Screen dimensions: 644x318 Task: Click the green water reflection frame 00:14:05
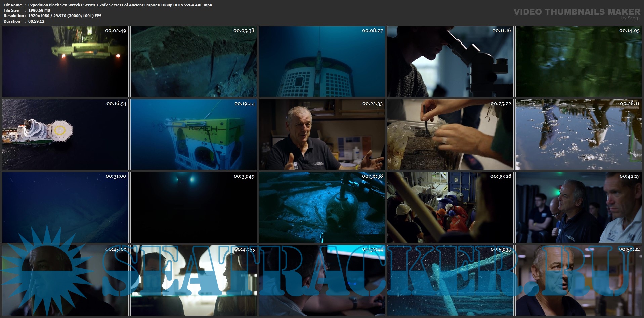point(578,62)
